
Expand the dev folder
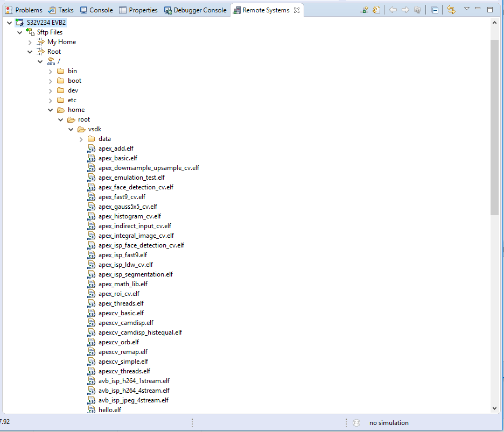(51, 90)
